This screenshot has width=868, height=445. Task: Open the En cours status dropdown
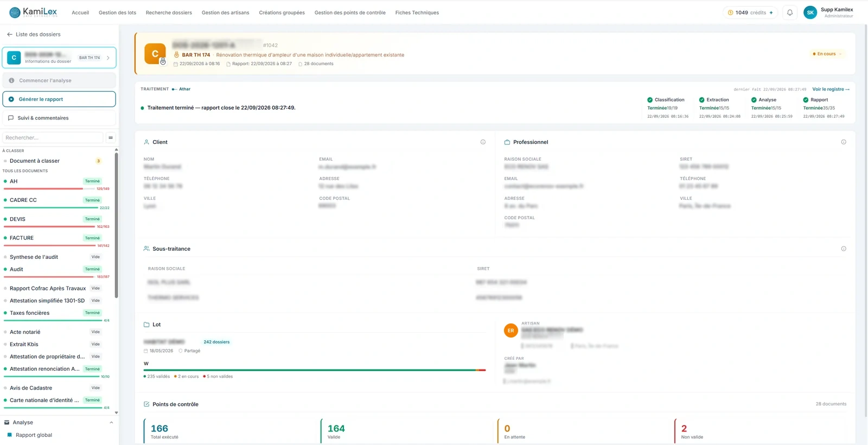[827, 54]
